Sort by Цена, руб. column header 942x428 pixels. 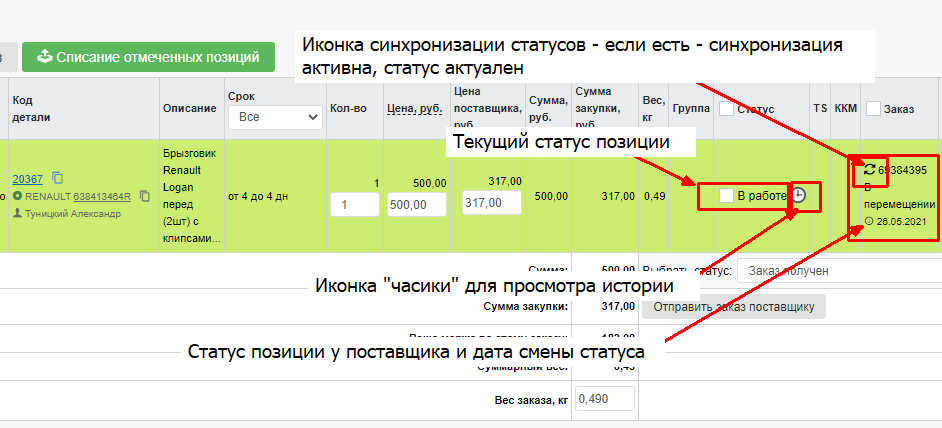(413, 108)
